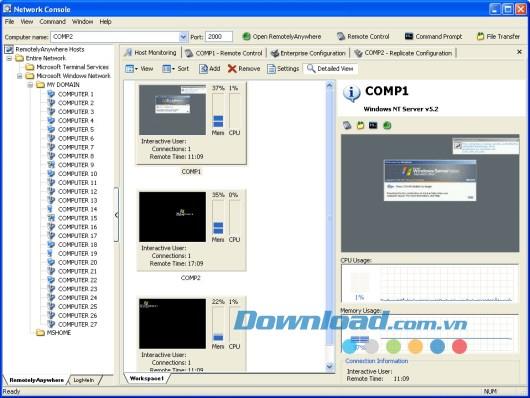Open RemotelyAnywhere from the toolbar
The height and width of the screenshot is (398, 530).
[282, 37]
